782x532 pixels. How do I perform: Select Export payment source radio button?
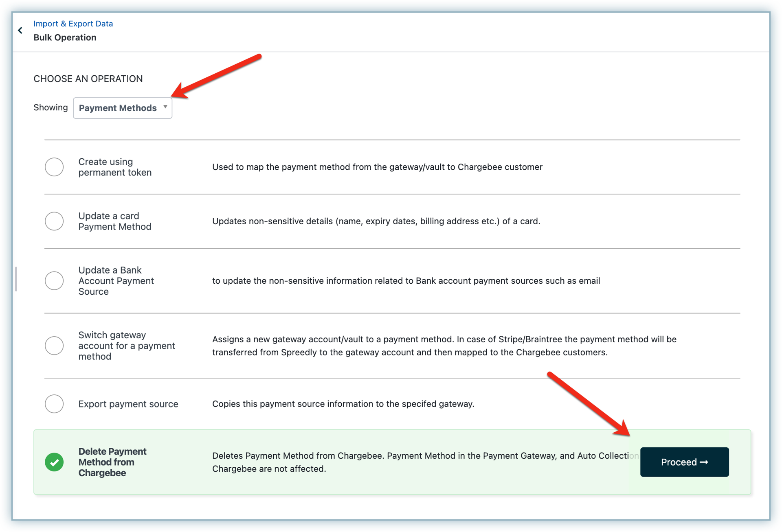pos(54,404)
